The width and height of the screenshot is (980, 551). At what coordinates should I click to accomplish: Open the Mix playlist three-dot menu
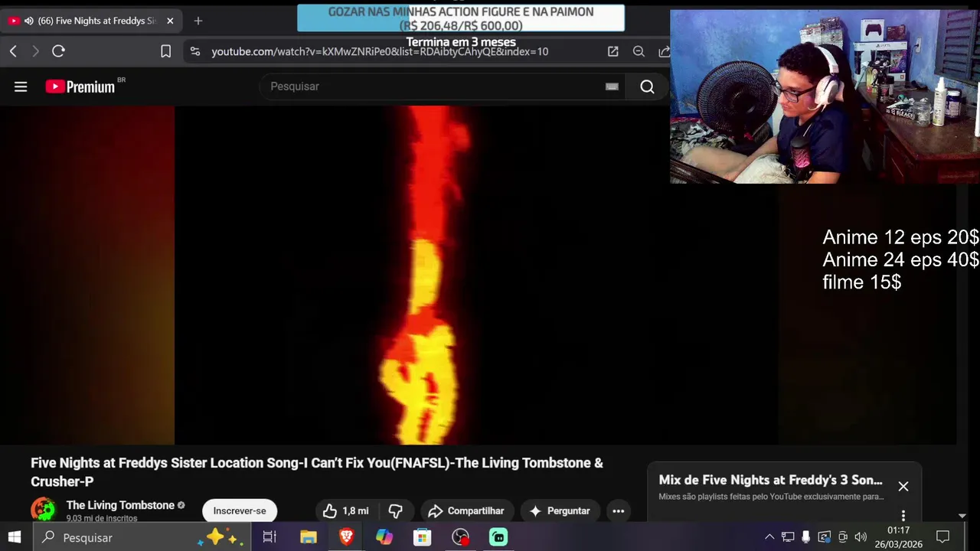pyautogui.click(x=903, y=515)
